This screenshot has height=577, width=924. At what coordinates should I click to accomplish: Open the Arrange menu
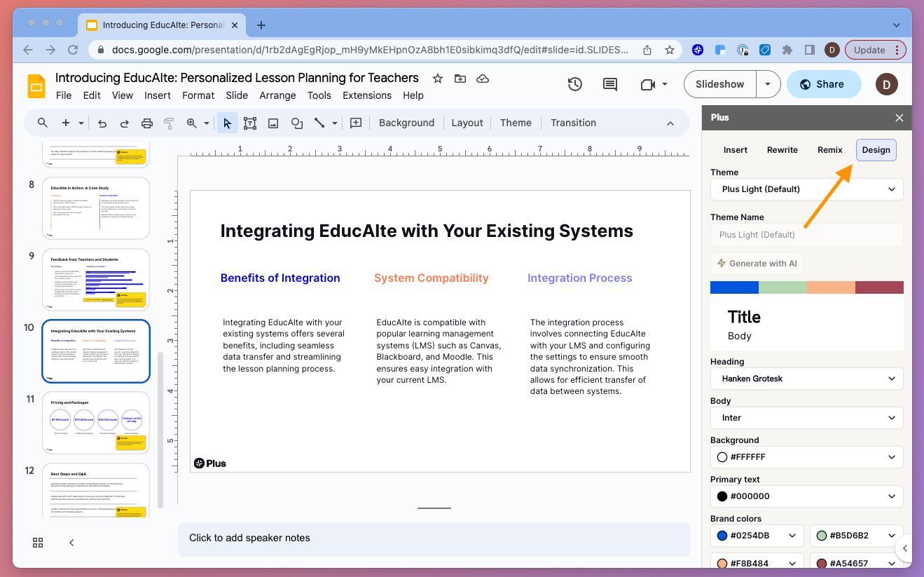(x=278, y=95)
